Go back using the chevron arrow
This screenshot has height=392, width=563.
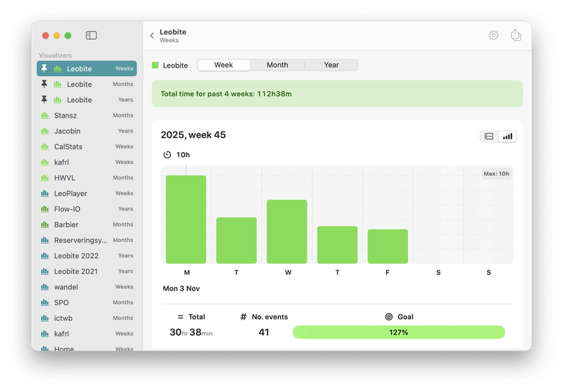click(x=152, y=35)
